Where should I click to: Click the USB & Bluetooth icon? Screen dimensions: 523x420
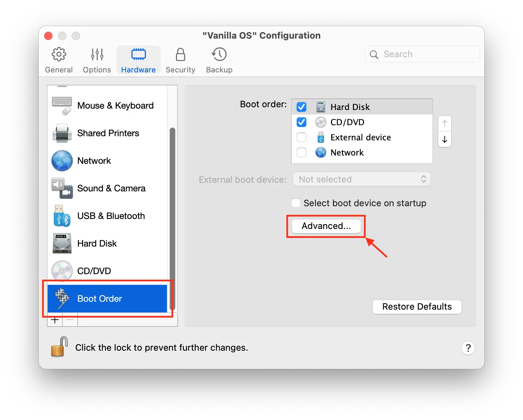(x=62, y=216)
